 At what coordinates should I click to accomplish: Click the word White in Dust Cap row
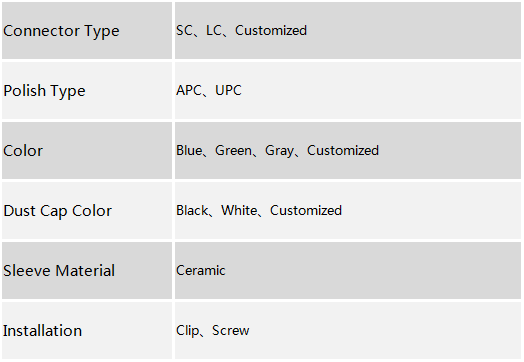pyautogui.click(x=239, y=210)
